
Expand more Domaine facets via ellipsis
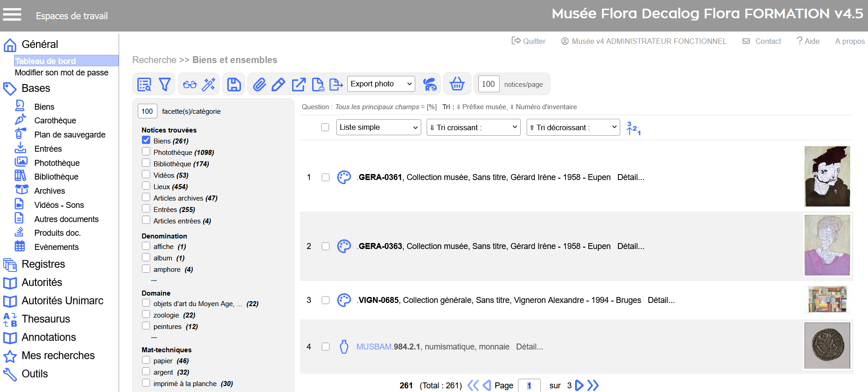[154, 337]
